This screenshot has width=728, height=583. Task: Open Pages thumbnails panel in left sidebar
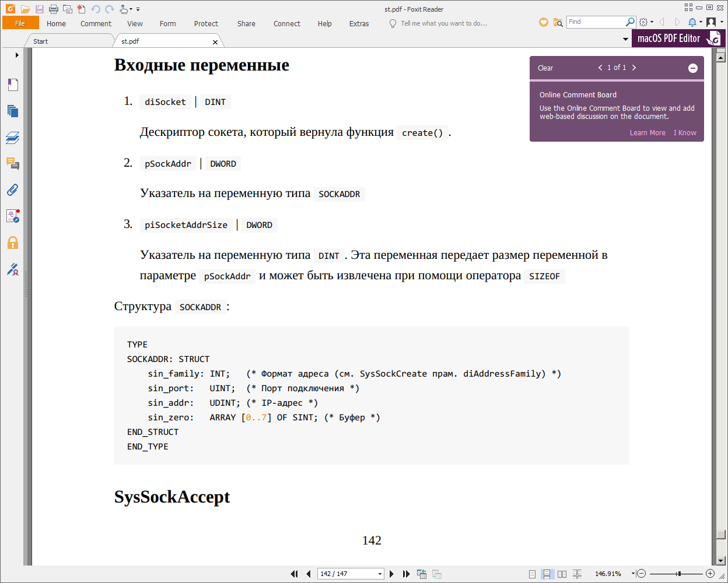coord(13,111)
